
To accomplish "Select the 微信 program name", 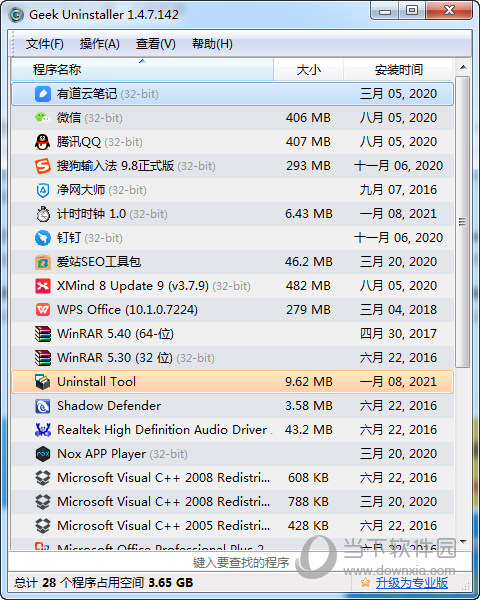I will click(69, 118).
